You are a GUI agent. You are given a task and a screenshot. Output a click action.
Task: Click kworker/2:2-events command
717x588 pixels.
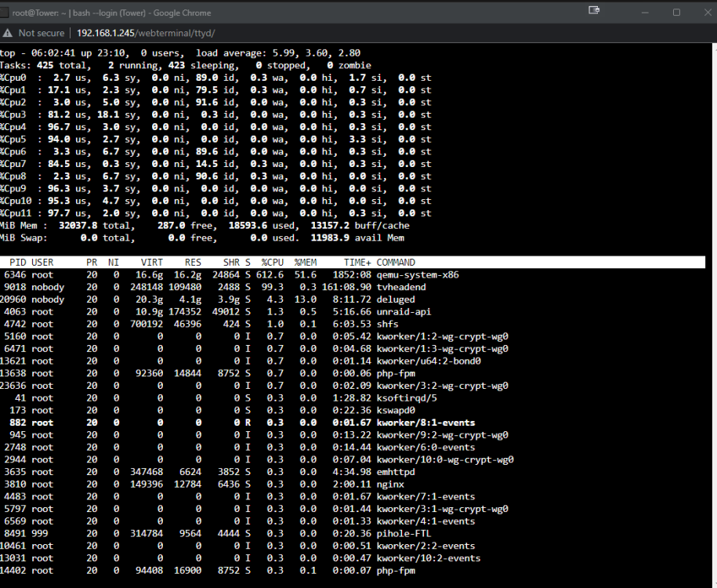[425, 546]
